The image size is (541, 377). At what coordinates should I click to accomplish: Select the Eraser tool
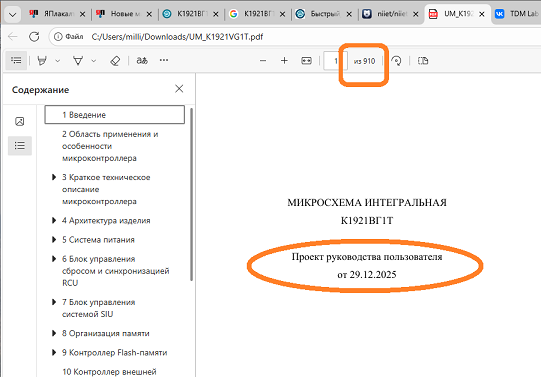point(115,61)
